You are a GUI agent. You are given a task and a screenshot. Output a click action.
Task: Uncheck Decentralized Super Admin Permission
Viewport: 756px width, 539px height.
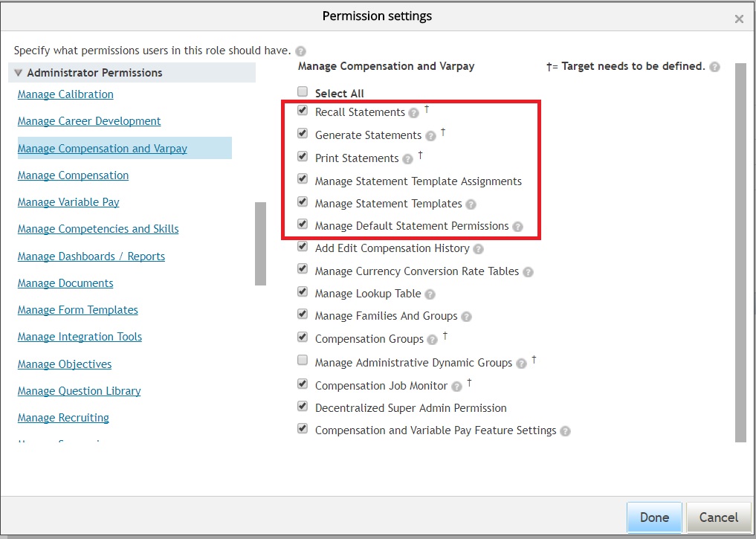point(303,406)
